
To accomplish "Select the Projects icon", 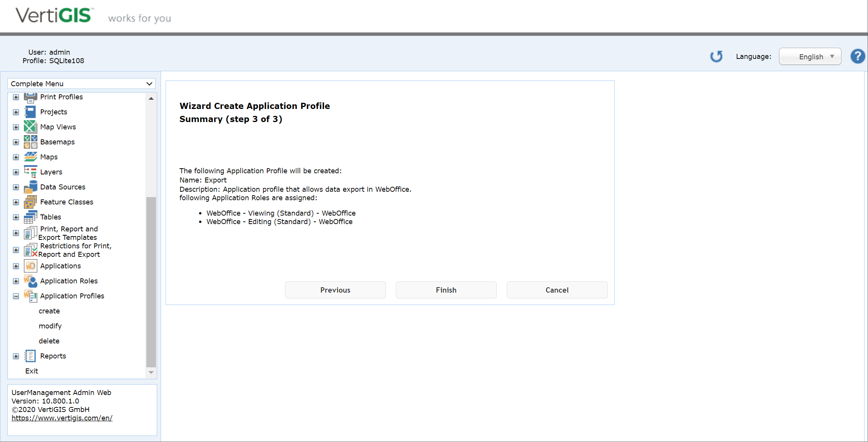I will [x=30, y=112].
